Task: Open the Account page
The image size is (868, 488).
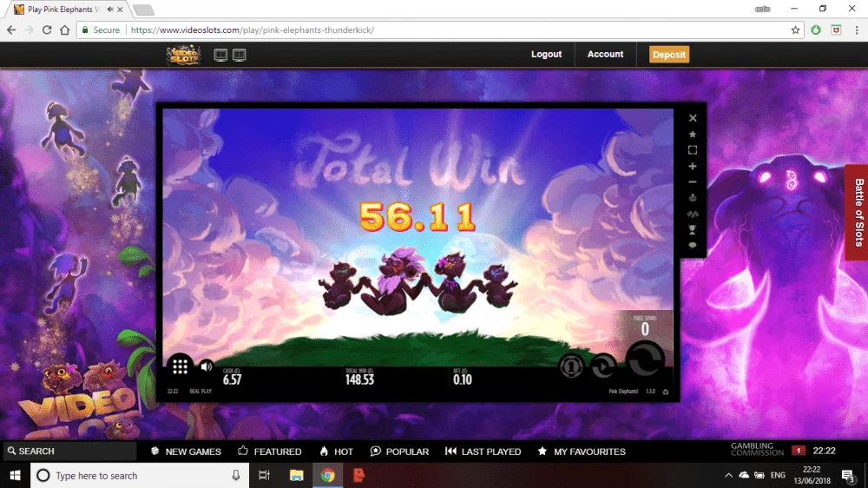Action: (605, 55)
